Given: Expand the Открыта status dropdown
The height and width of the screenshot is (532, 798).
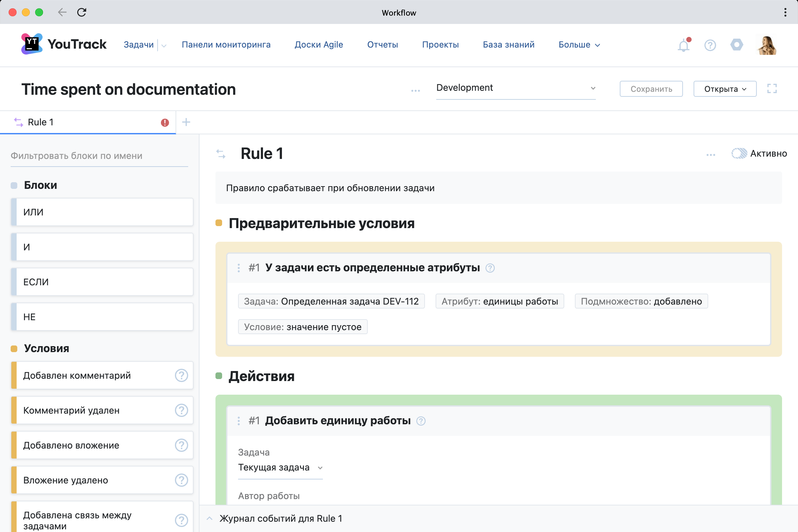Looking at the screenshot, I should pos(725,89).
